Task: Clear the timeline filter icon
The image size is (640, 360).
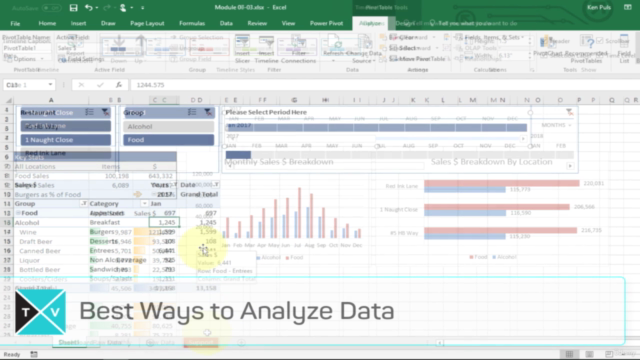Action: (x=569, y=112)
